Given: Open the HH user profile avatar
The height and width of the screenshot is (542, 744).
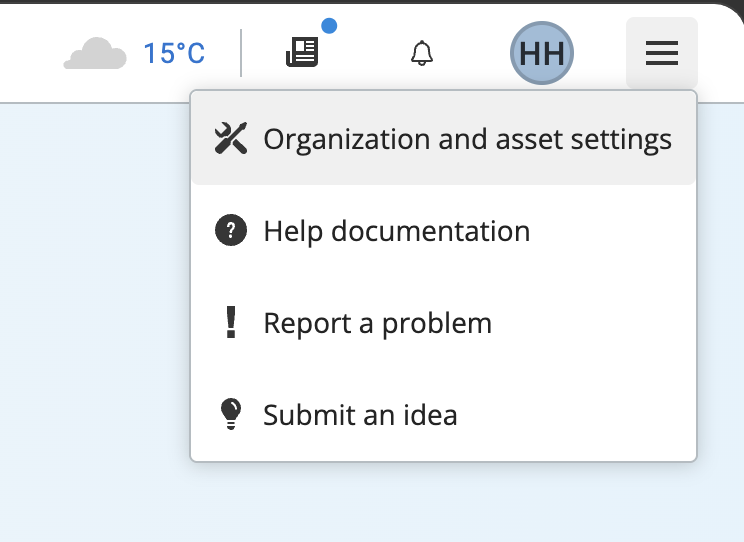Looking at the screenshot, I should coord(542,53).
